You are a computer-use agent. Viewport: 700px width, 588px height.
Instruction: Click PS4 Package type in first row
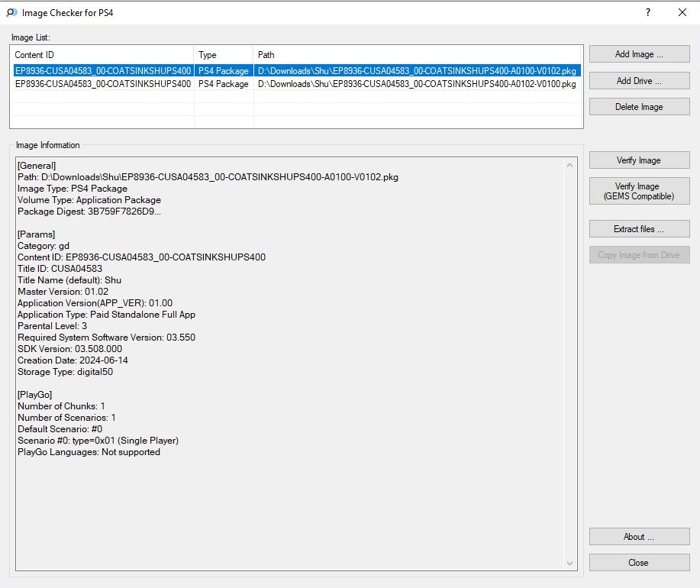223,71
